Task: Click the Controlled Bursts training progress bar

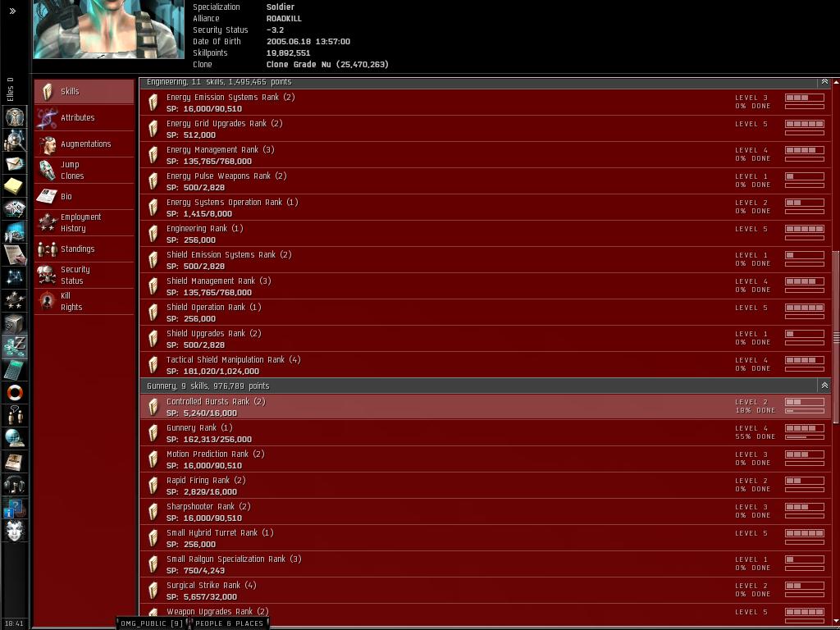Action: tap(805, 412)
